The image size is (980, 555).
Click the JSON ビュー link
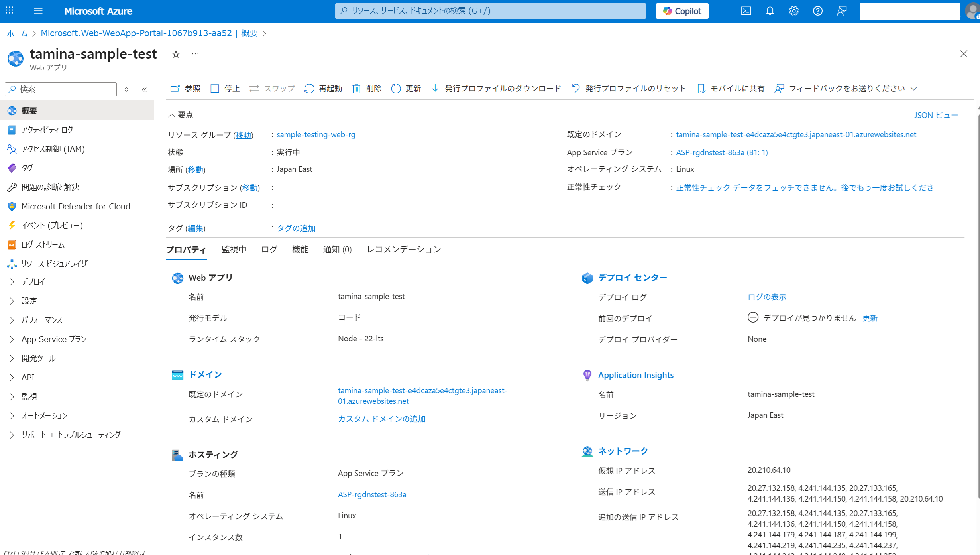click(935, 115)
